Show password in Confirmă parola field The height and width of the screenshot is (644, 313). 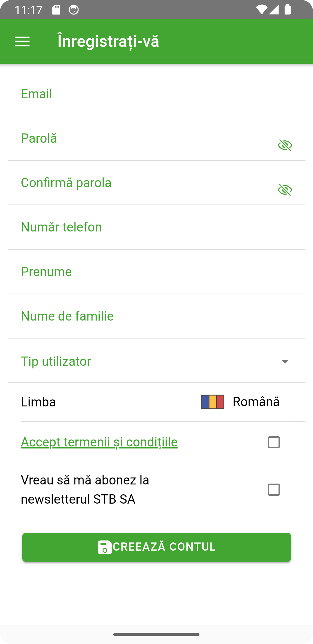point(285,190)
